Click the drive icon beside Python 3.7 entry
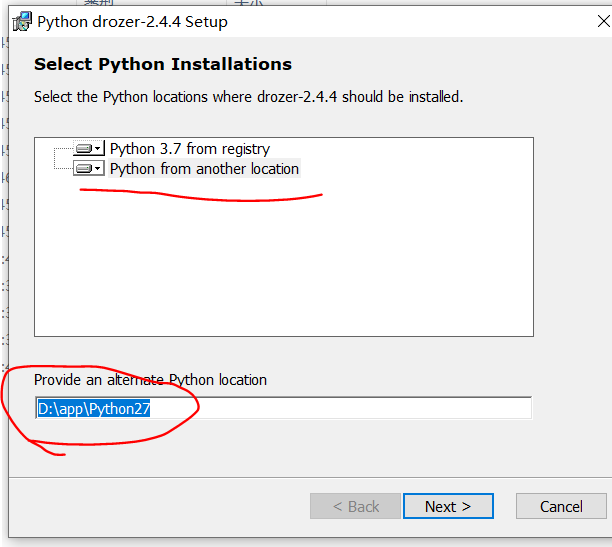 (84, 148)
